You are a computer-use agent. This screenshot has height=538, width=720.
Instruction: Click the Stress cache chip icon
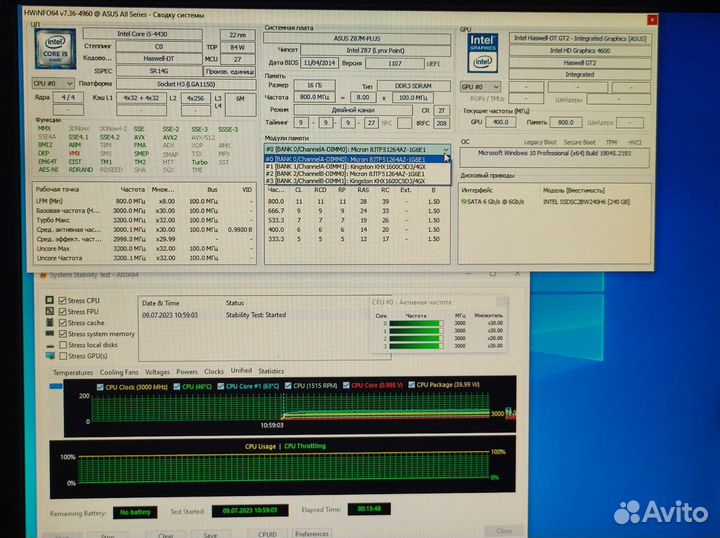pos(50,322)
